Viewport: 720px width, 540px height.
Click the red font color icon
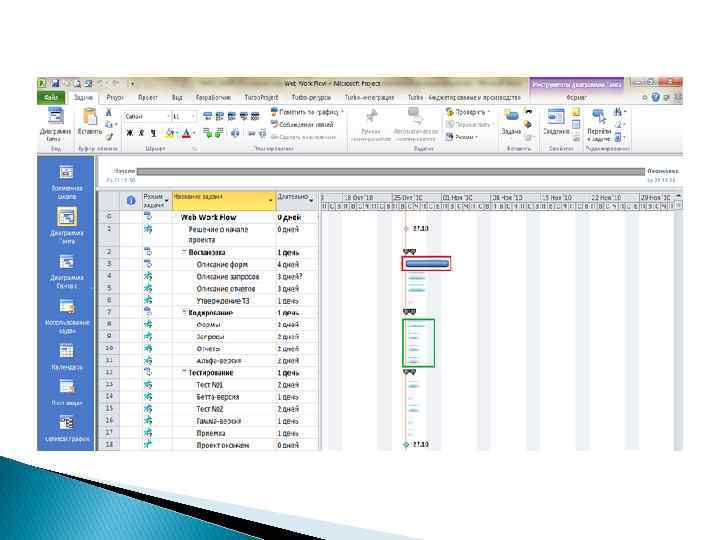click(186, 134)
